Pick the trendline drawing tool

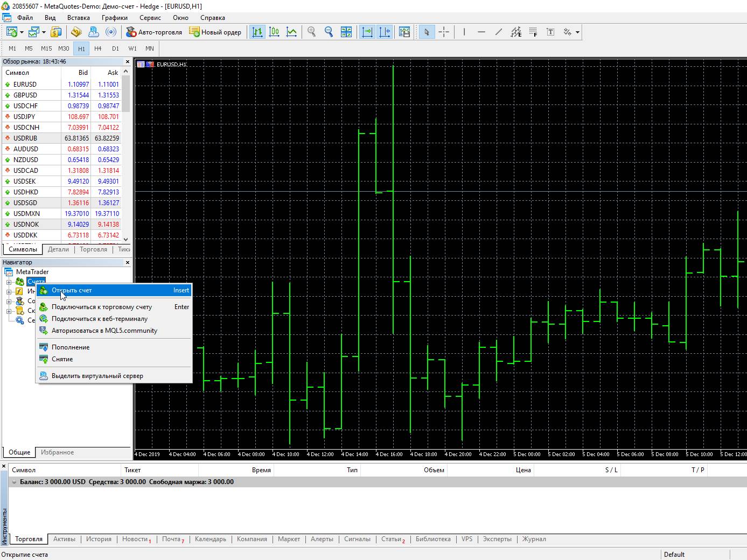pos(499,32)
